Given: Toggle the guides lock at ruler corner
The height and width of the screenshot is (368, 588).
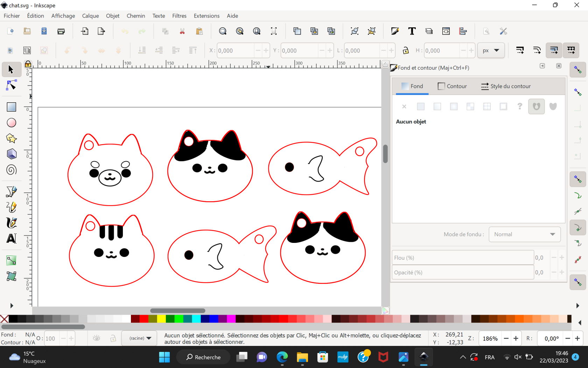Looking at the screenshot, I should (x=28, y=64).
